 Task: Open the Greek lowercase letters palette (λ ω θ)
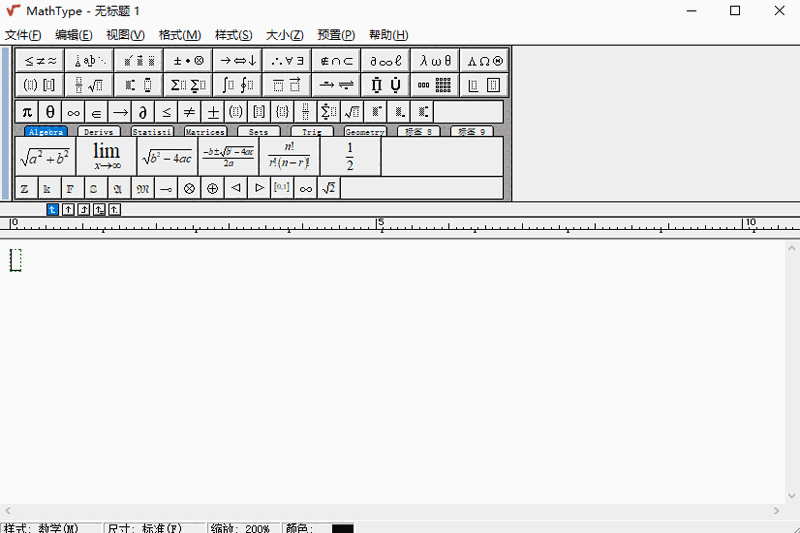[435, 60]
